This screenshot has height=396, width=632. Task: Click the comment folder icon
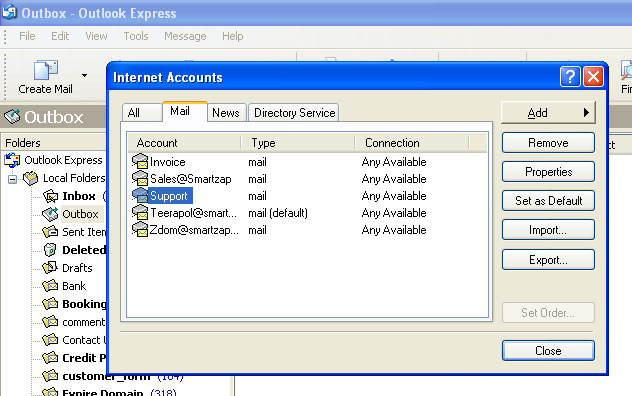50,322
